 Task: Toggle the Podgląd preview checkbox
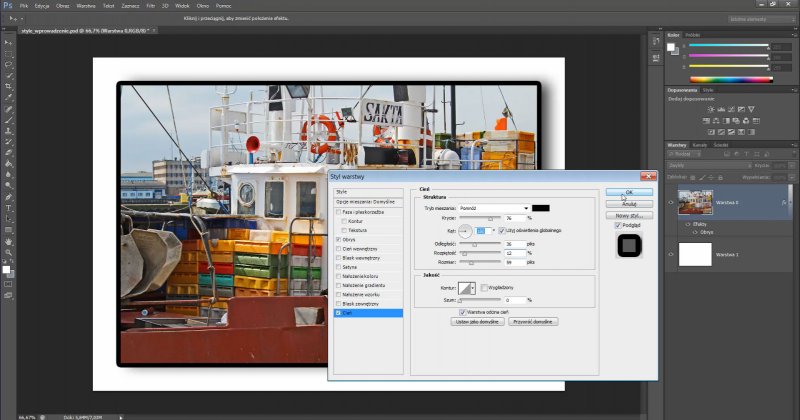[x=618, y=225]
